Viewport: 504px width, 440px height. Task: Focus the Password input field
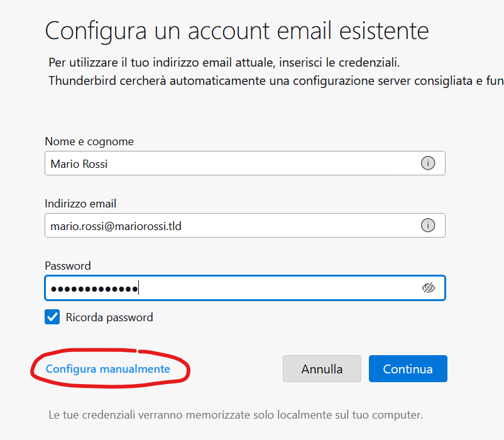point(245,288)
